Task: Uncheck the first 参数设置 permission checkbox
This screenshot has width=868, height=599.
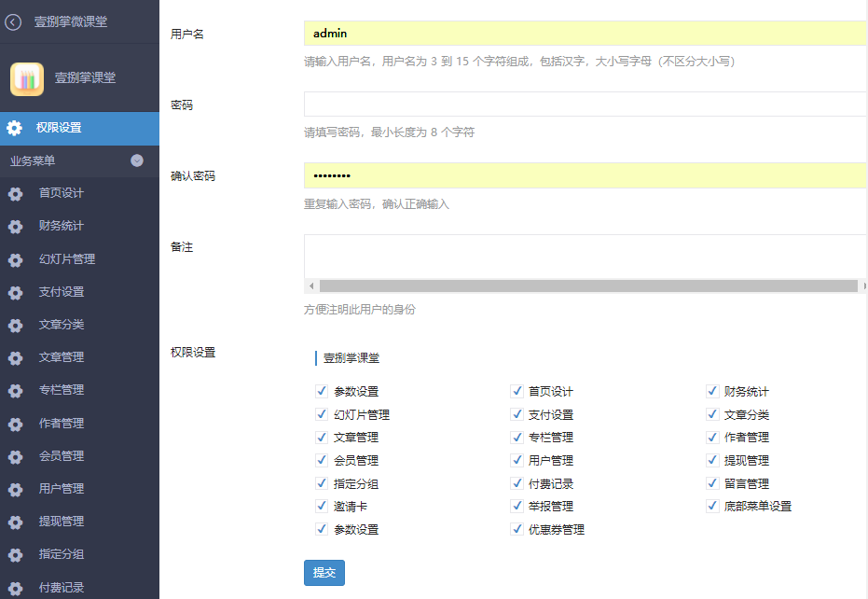Action: (x=322, y=391)
